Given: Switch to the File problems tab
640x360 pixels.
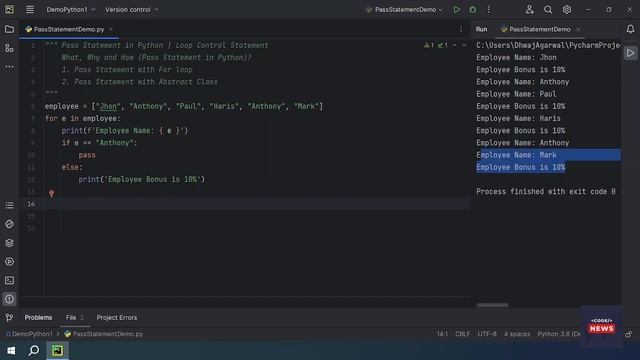Looking at the screenshot, I should [75, 318].
